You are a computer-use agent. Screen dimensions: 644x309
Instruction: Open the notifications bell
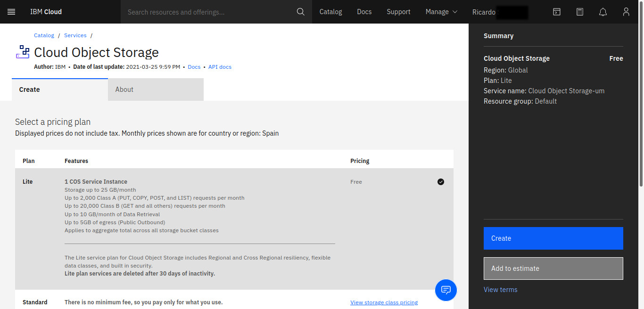click(603, 12)
